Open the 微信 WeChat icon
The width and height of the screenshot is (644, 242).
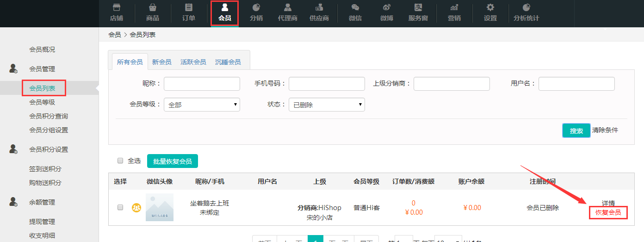pyautogui.click(x=355, y=8)
